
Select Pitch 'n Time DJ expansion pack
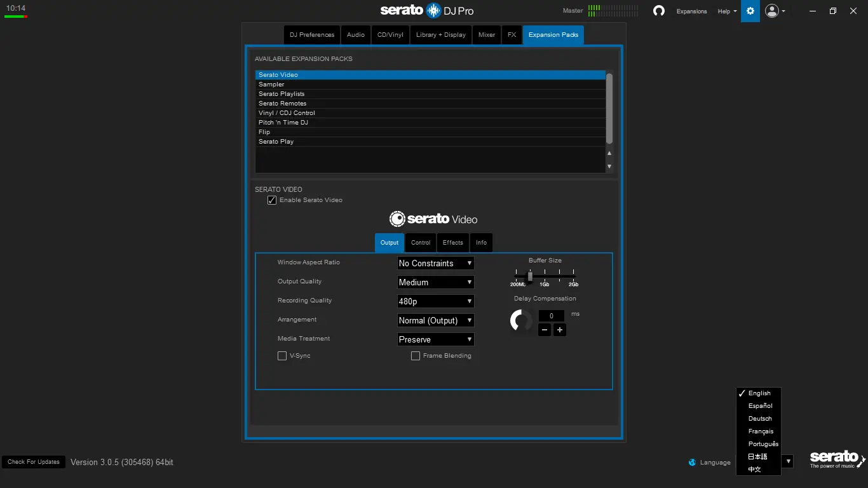pyautogui.click(x=430, y=123)
